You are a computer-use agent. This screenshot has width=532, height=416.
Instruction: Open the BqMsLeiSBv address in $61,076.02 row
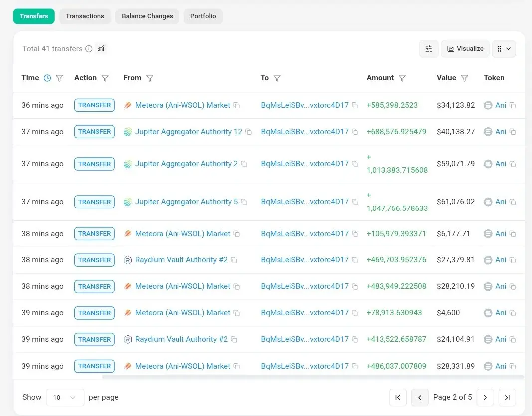(305, 202)
